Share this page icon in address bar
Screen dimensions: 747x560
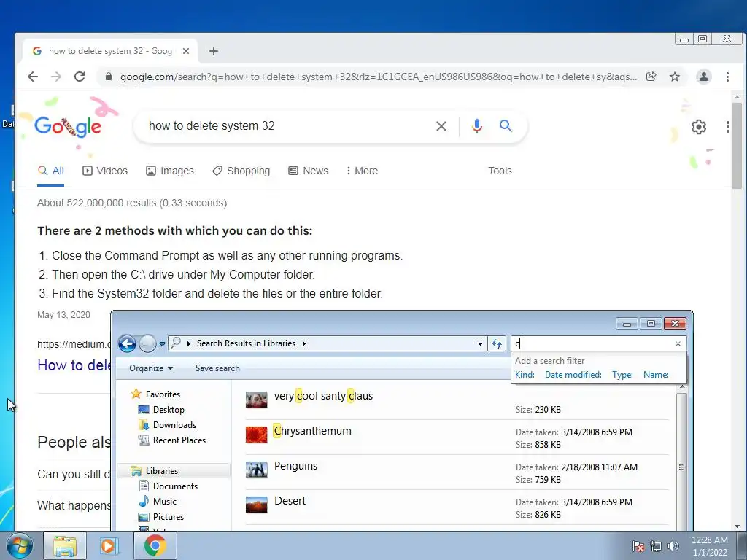[x=651, y=77]
